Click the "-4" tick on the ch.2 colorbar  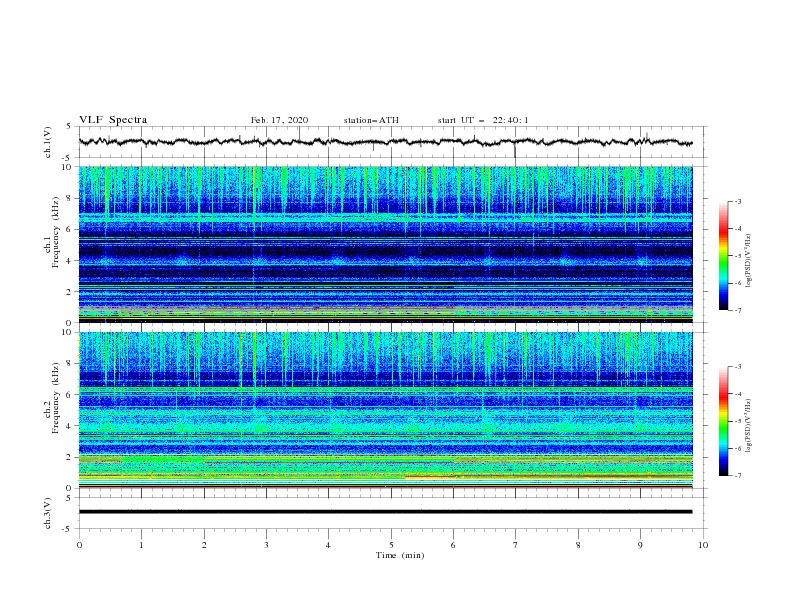(737, 394)
